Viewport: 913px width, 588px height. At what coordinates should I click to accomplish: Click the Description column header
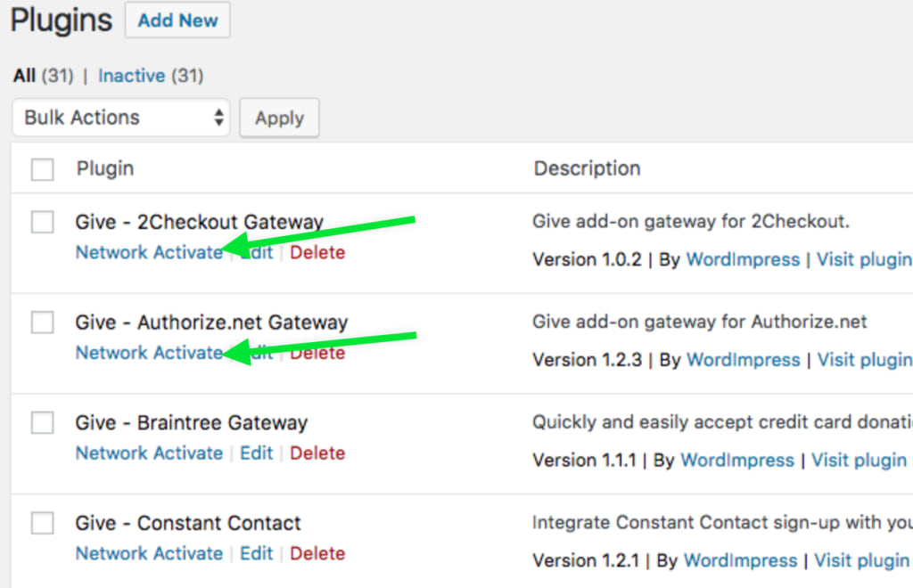click(587, 168)
